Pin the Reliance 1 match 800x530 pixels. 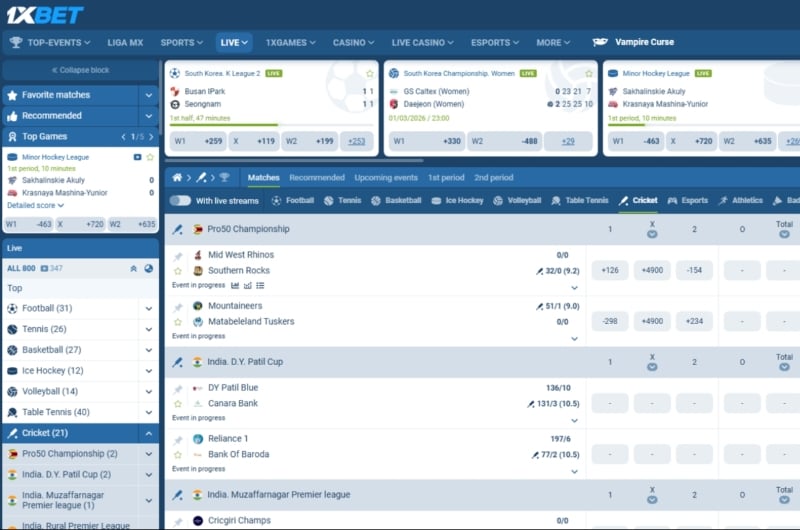click(178, 440)
